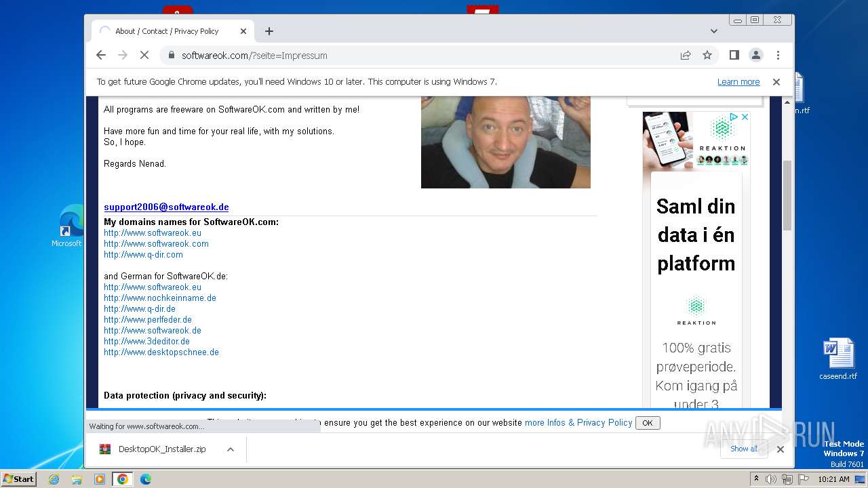View site information padlock icon
868x488 pixels.
(172, 55)
